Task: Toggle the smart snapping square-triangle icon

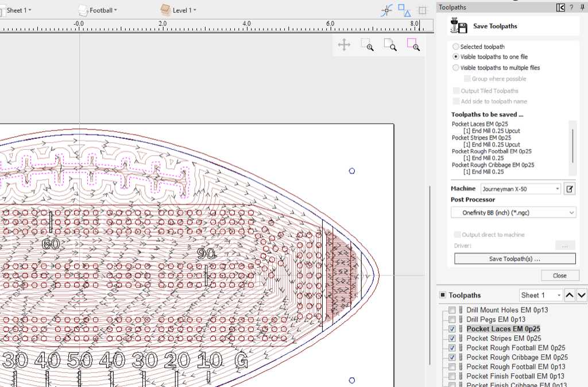Action: point(404,10)
